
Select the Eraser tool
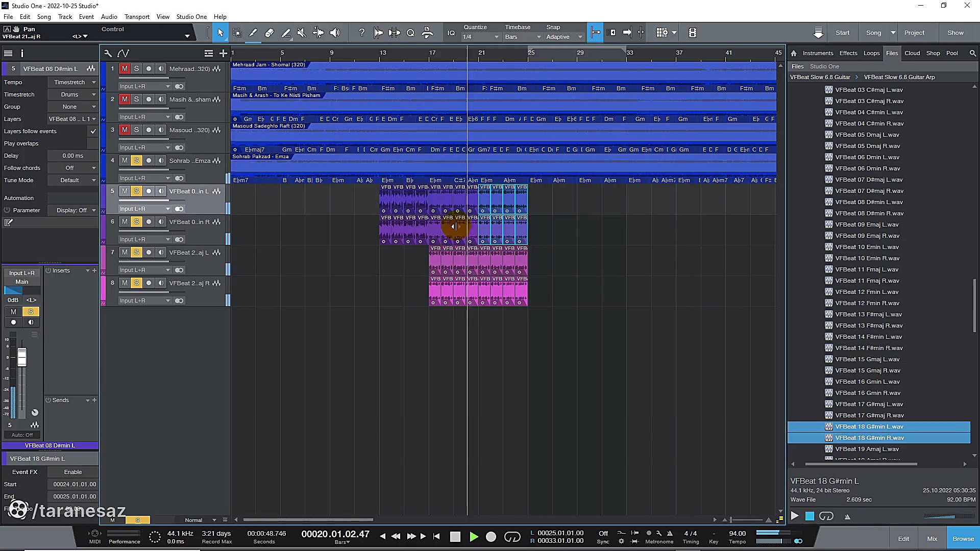(x=269, y=33)
